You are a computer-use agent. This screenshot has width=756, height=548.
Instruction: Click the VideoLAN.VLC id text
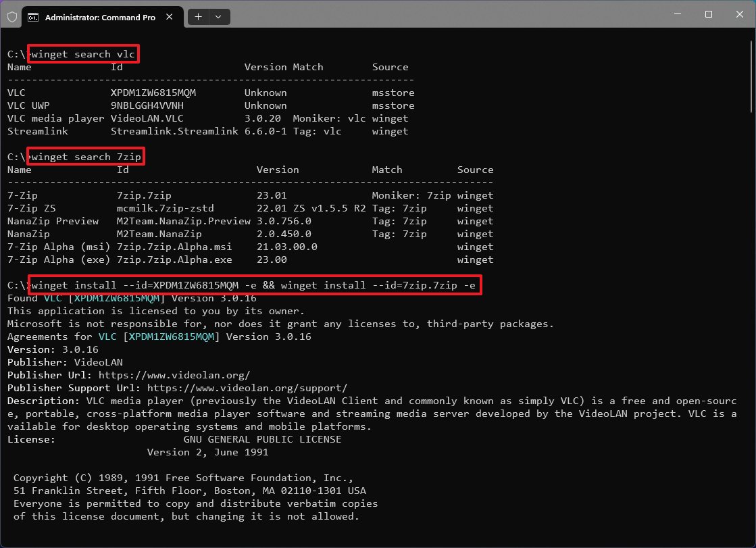coord(147,119)
